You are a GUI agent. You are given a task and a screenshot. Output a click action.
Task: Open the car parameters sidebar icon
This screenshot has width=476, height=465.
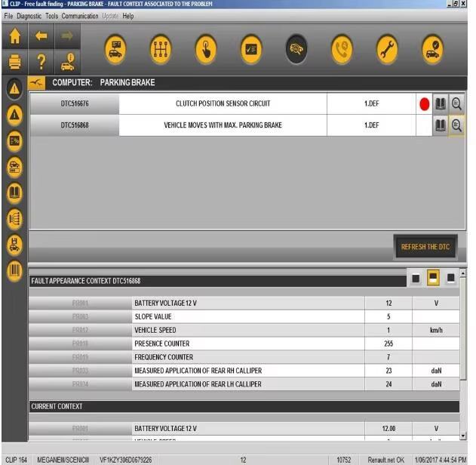tap(14, 168)
